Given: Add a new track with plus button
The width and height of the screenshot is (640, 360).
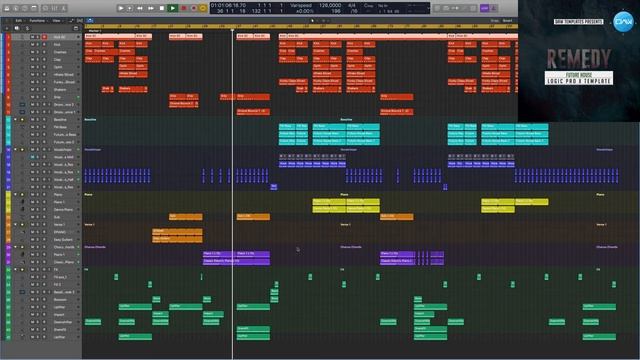Looking at the screenshot, I should [7, 29].
